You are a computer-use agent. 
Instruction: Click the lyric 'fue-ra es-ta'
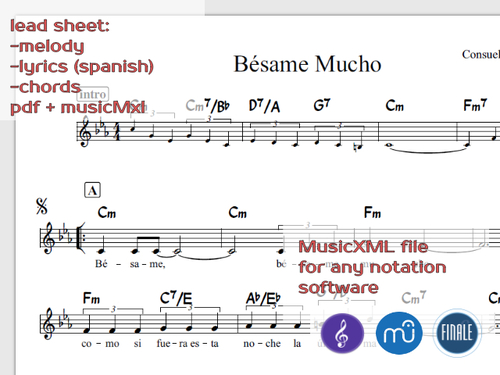[x=188, y=343]
